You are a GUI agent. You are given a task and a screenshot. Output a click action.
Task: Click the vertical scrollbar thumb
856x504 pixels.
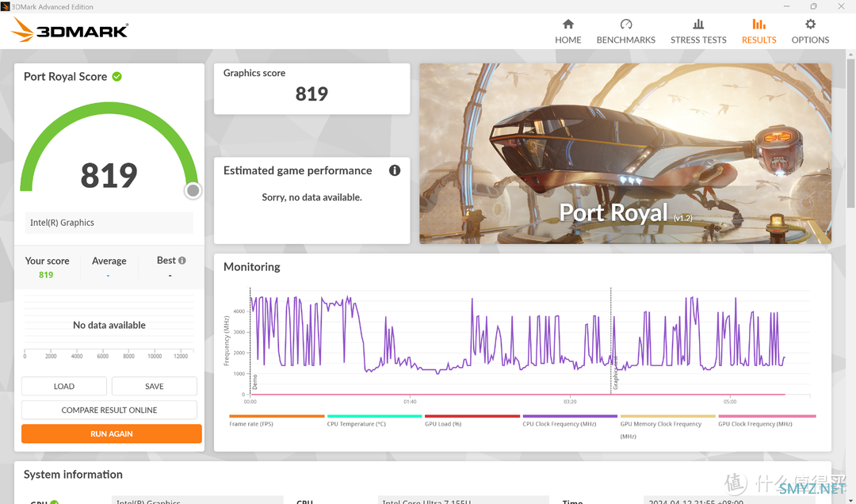(x=850, y=132)
